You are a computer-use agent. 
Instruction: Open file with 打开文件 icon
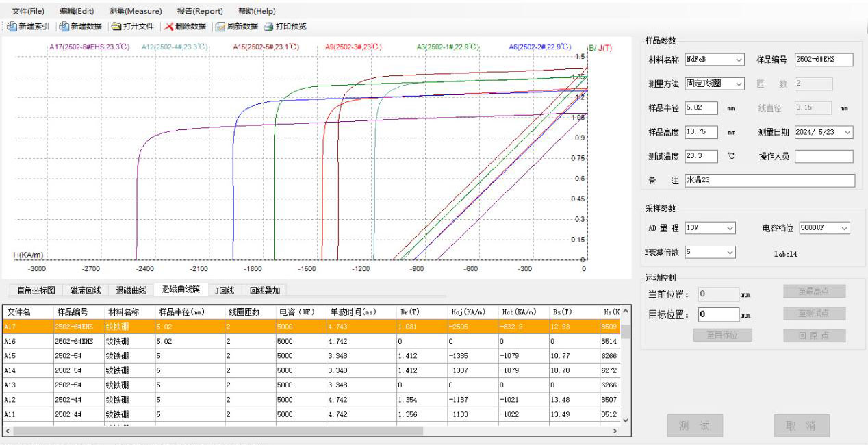coord(117,27)
